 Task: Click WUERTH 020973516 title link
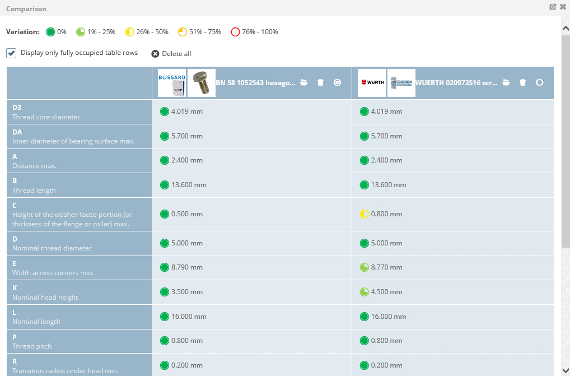pos(457,83)
